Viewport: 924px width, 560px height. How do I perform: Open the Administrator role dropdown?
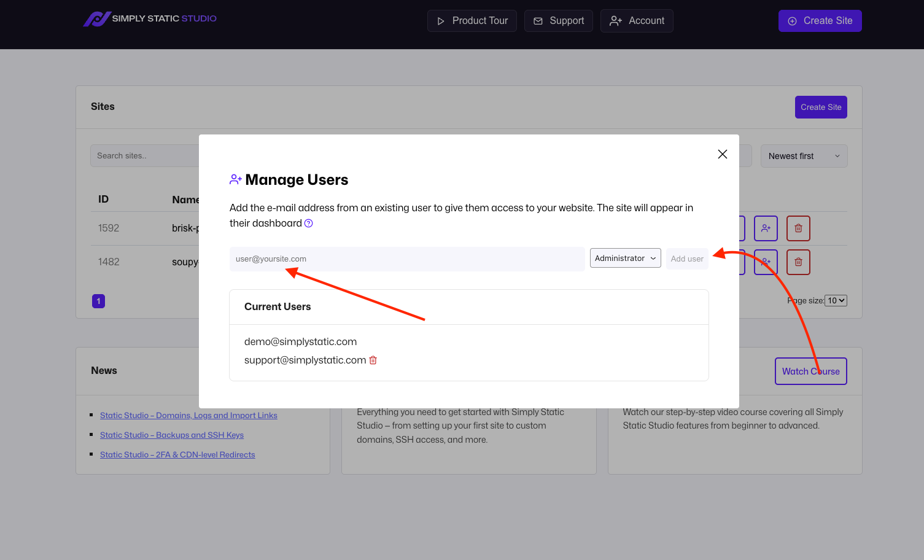pos(626,258)
